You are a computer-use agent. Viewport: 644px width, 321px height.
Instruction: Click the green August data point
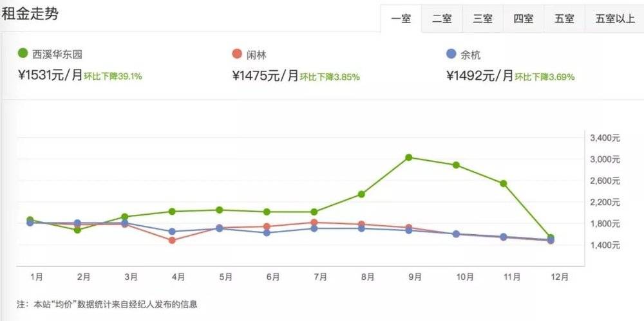[361, 194]
